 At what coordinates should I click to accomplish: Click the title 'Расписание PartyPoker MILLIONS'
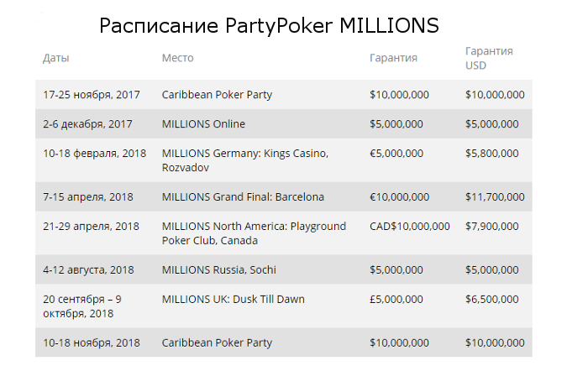[x=269, y=26]
